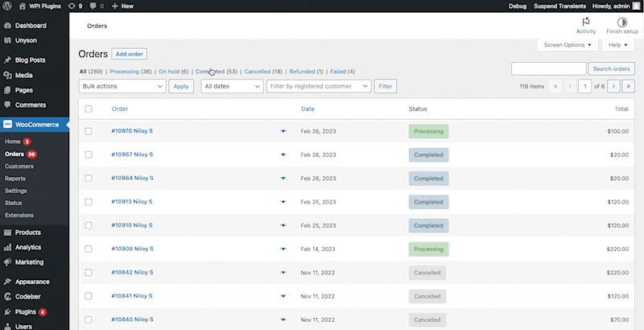
Task: Preview order #10908 with eye icon
Action: coord(283,250)
